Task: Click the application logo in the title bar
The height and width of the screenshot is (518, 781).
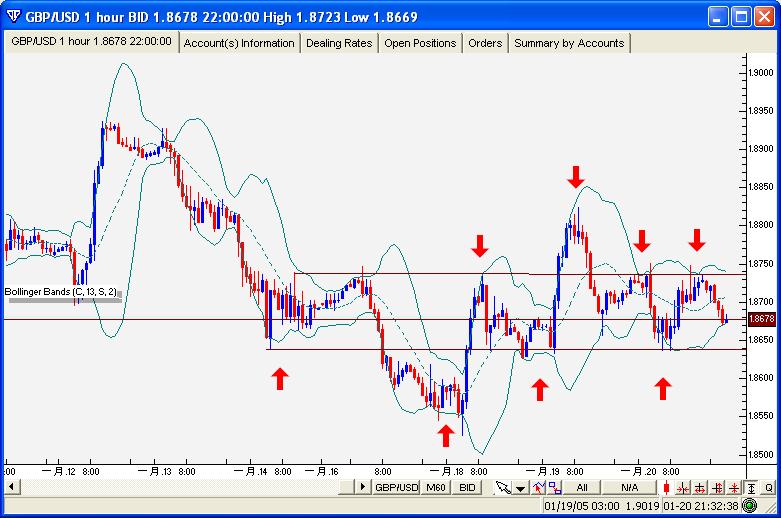Action: [x=13, y=16]
